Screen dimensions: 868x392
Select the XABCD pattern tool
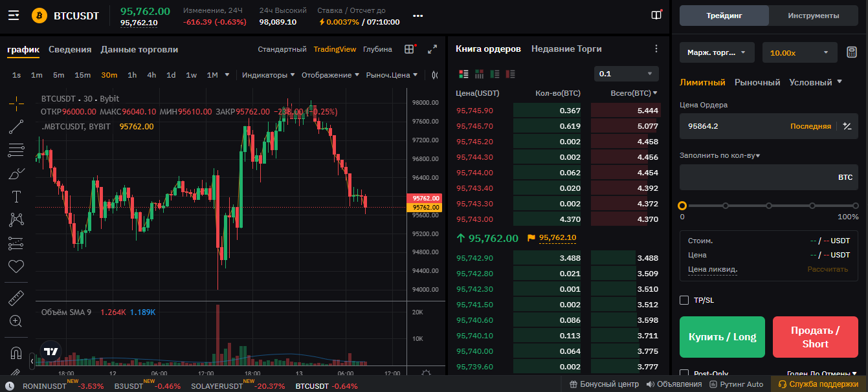pos(16,220)
